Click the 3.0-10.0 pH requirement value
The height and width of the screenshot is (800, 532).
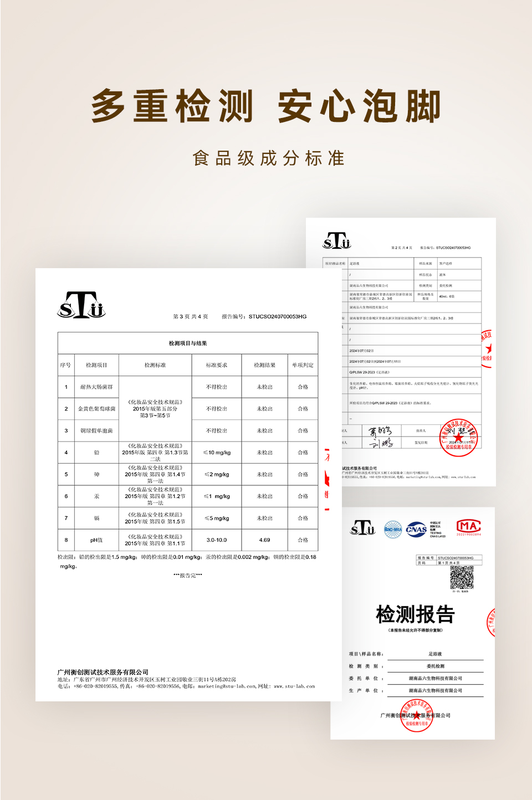coord(217,540)
